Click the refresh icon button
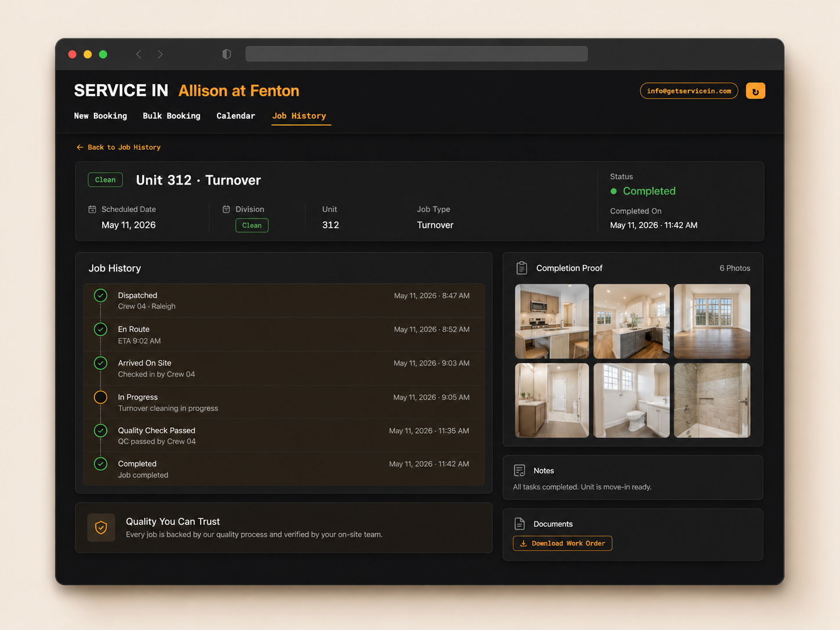840x630 pixels. pos(755,91)
